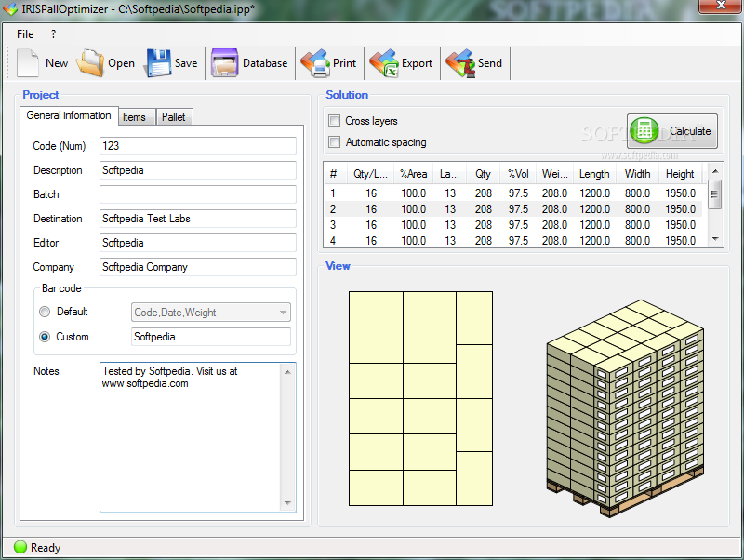Click in the Code (Num) field
This screenshot has width=744, height=560.
tap(198, 146)
